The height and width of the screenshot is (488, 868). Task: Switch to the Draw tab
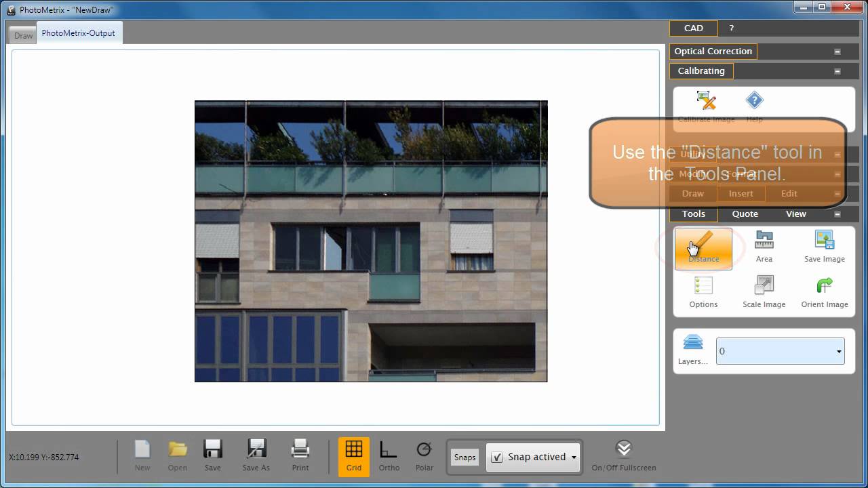(x=24, y=35)
